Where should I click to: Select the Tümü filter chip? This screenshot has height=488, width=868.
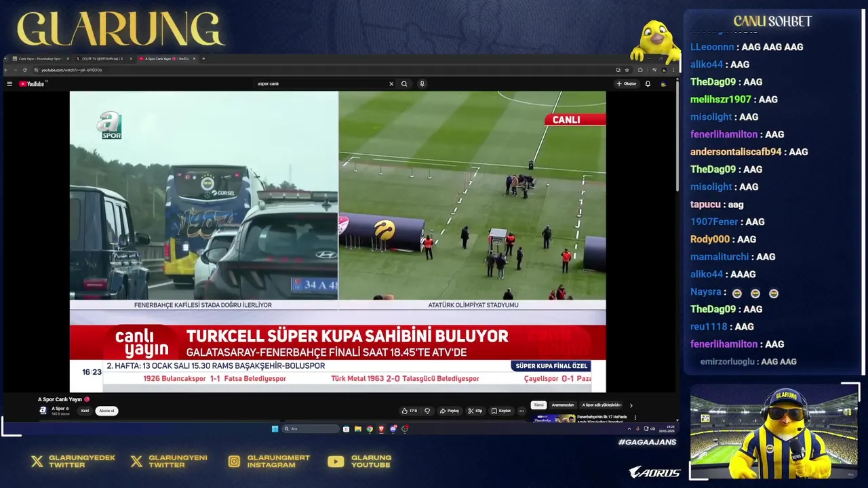[538, 405]
